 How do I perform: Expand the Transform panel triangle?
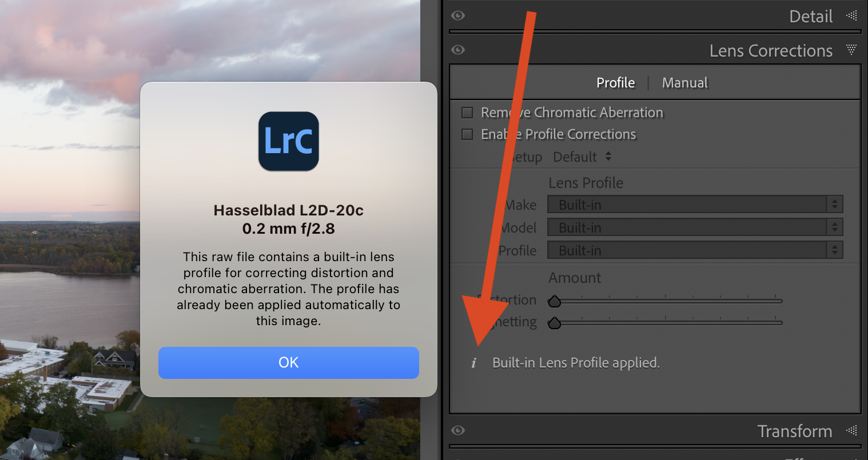[851, 430]
